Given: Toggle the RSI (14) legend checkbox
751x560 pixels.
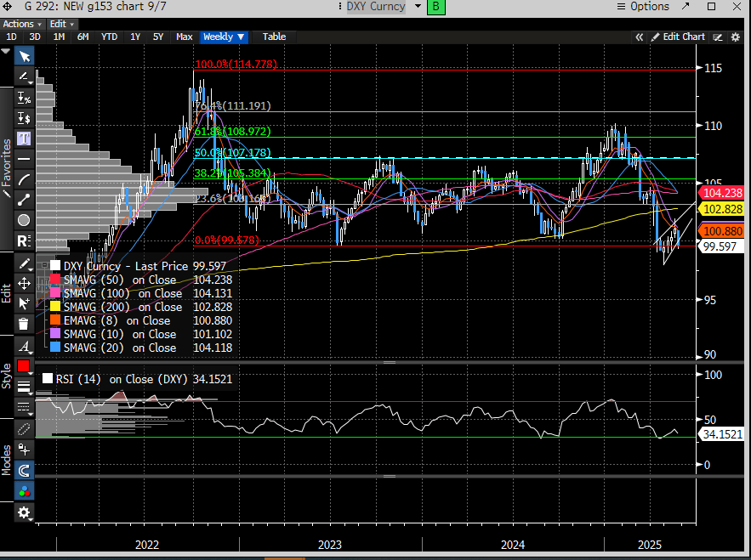Looking at the screenshot, I should (x=49, y=379).
